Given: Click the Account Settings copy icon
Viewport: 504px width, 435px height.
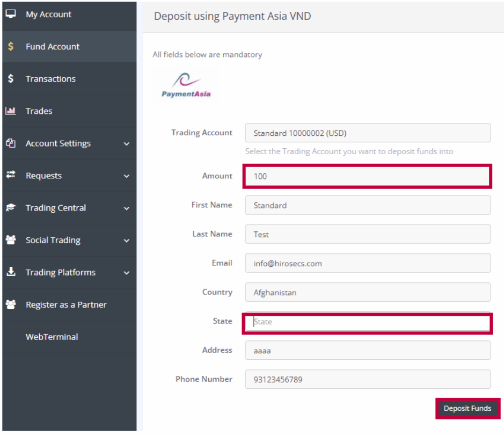Looking at the screenshot, I should 11,143.
